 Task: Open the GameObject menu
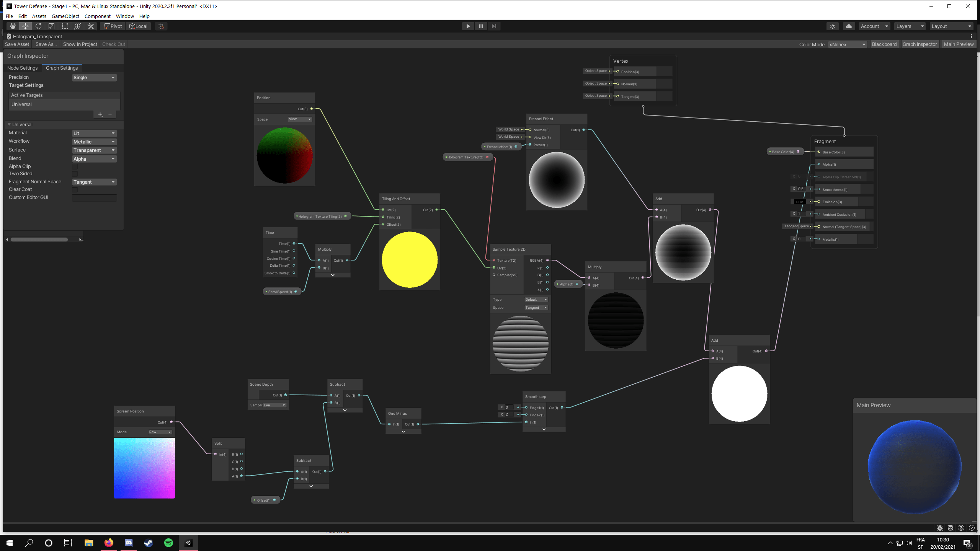(65, 16)
